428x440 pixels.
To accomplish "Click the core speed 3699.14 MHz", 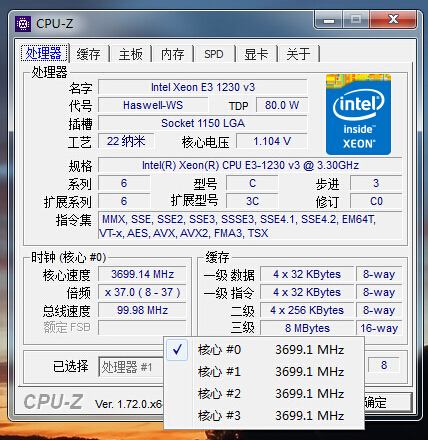I will [x=142, y=274].
